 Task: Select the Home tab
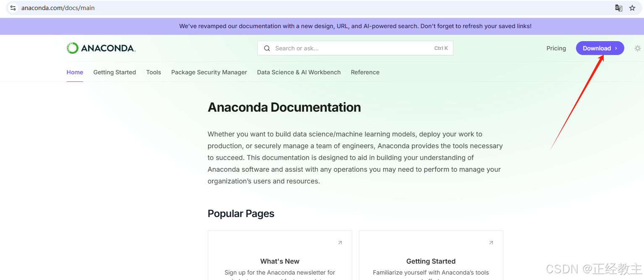[75, 72]
